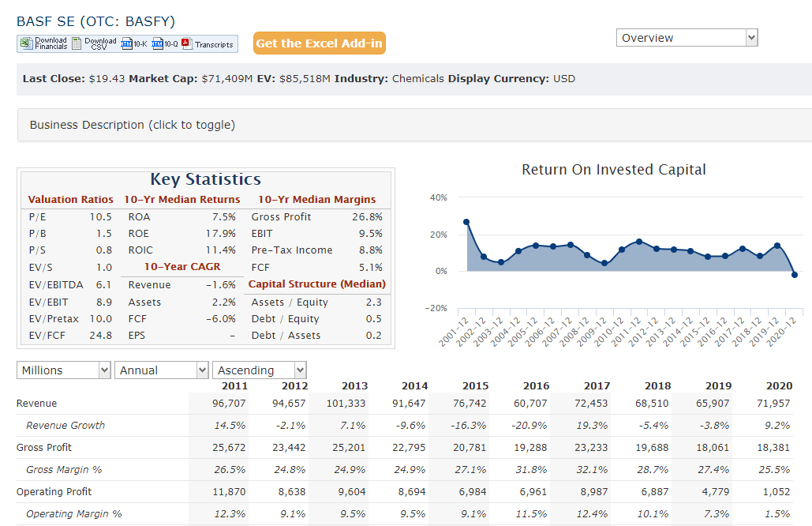Click the Valuation Ratios heading

point(70,200)
